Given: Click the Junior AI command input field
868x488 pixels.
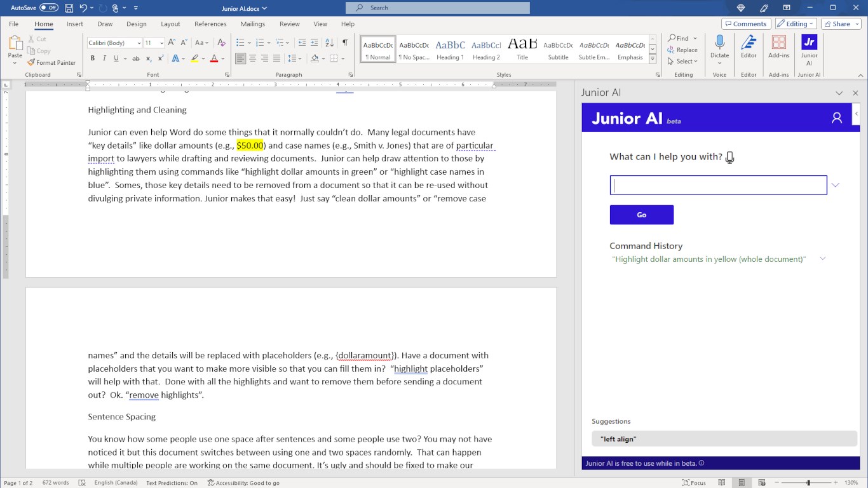Looking at the screenshot, I should tap(718, 185).
